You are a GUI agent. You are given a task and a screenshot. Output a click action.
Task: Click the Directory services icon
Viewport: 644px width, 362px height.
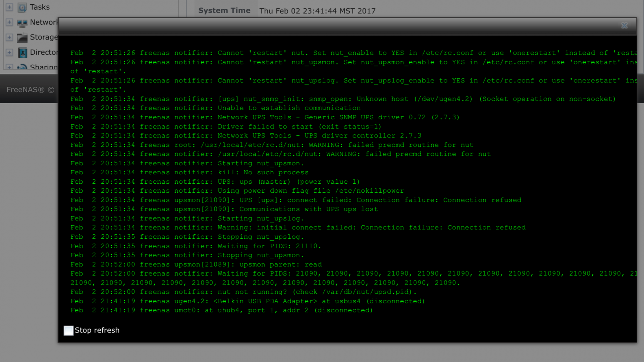(x=22, y=53)
